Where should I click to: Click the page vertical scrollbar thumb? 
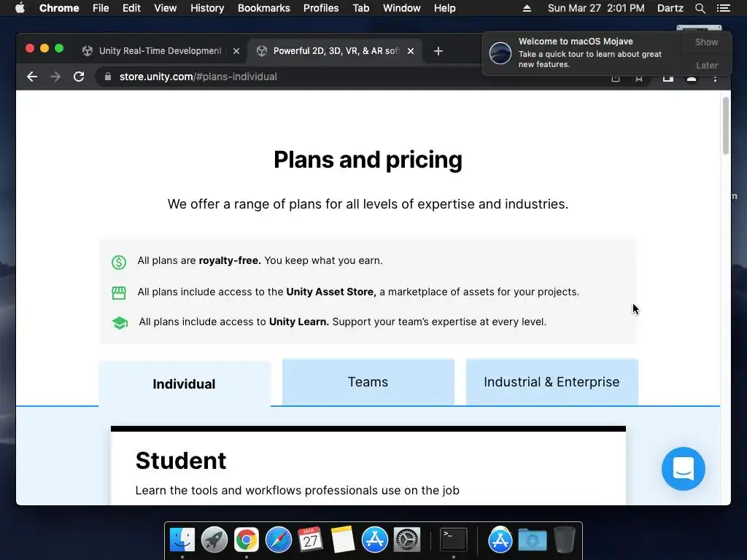click(726, 125)
